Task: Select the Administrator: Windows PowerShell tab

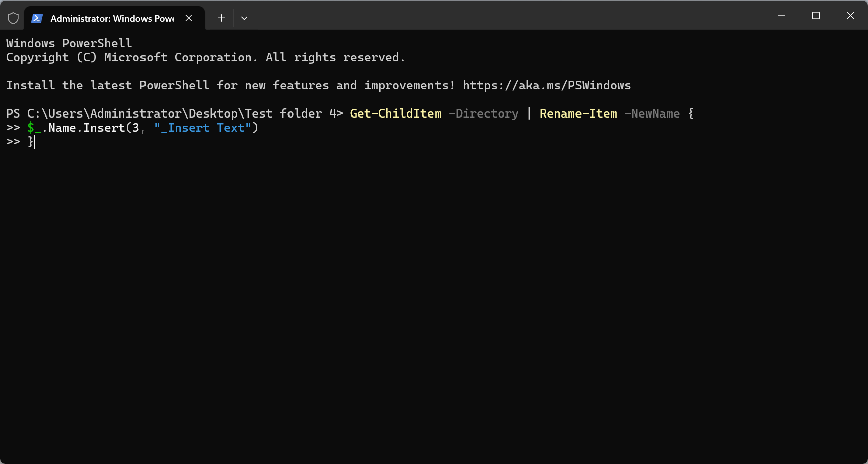Action: [x=111, y=18]
